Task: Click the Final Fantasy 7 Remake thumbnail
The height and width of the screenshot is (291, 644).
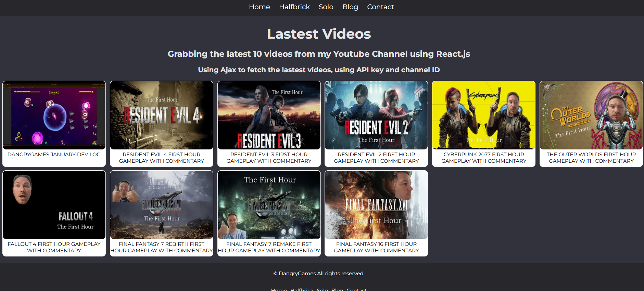Action: point(269,205)
